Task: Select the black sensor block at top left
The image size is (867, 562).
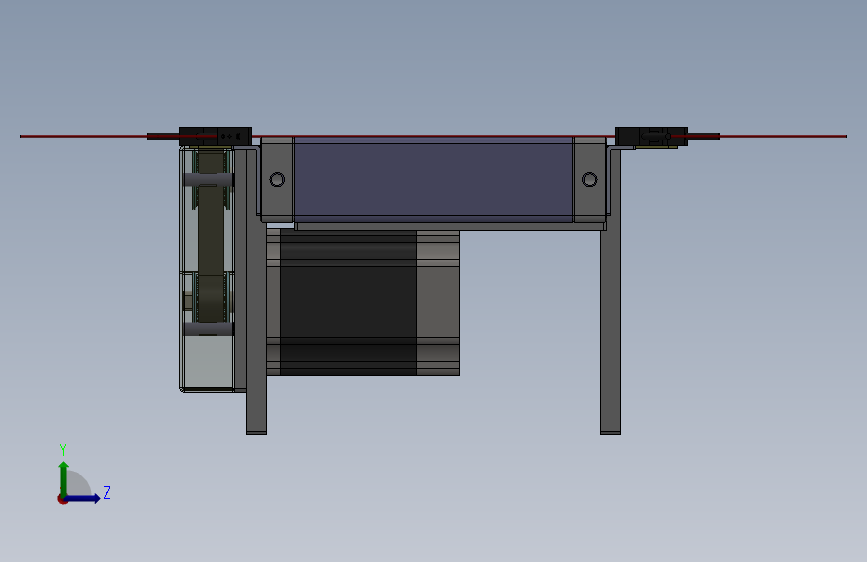Action: click(215, 137)
